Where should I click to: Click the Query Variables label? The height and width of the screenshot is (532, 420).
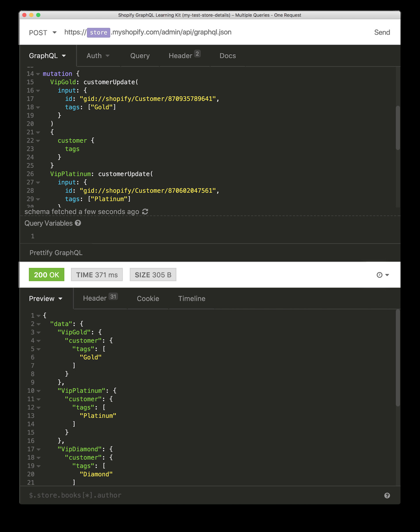48,223
